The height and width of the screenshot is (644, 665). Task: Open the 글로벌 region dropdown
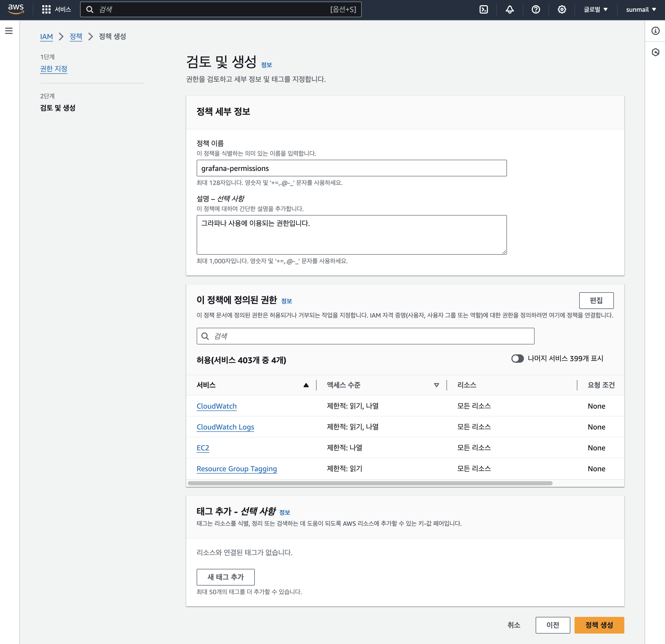595,9
